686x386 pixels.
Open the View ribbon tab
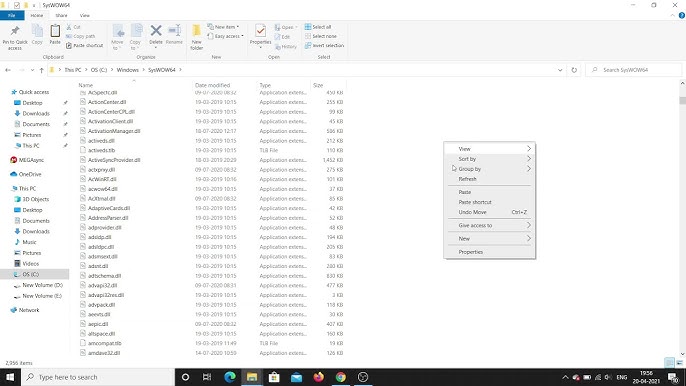pos(84,15)
